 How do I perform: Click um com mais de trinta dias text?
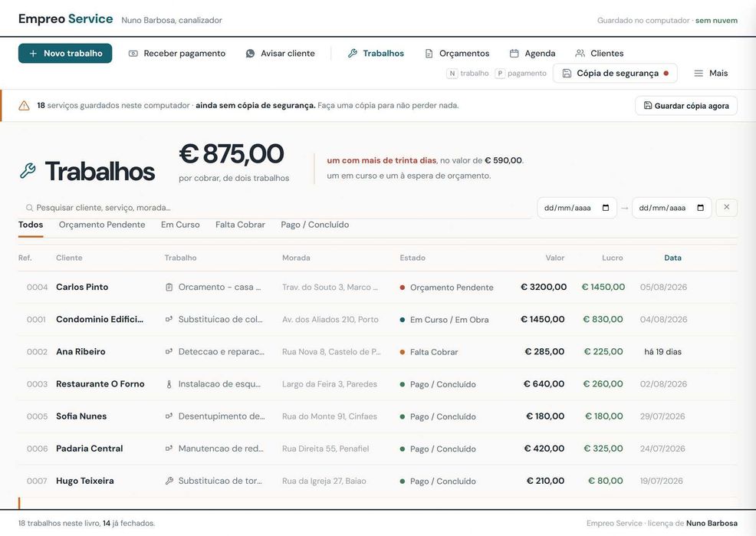381,160
